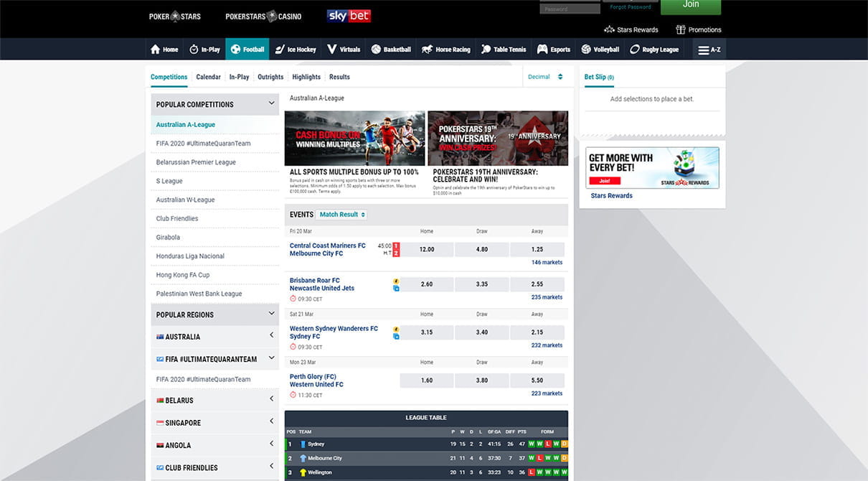The width and height of the screenshot is (868, 481).
Task: Select Table Tennis sport
Action: point(504,50)
